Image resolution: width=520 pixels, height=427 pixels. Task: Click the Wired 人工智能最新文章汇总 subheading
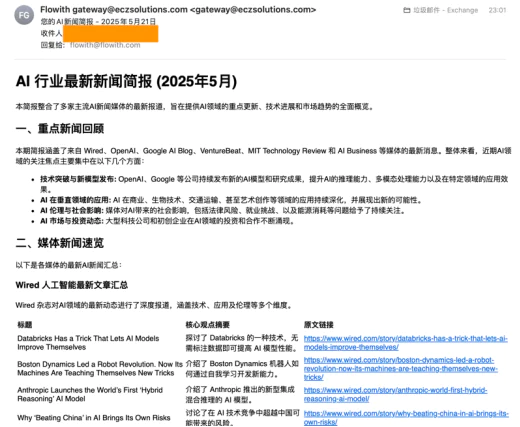click(x=72, y=285)
